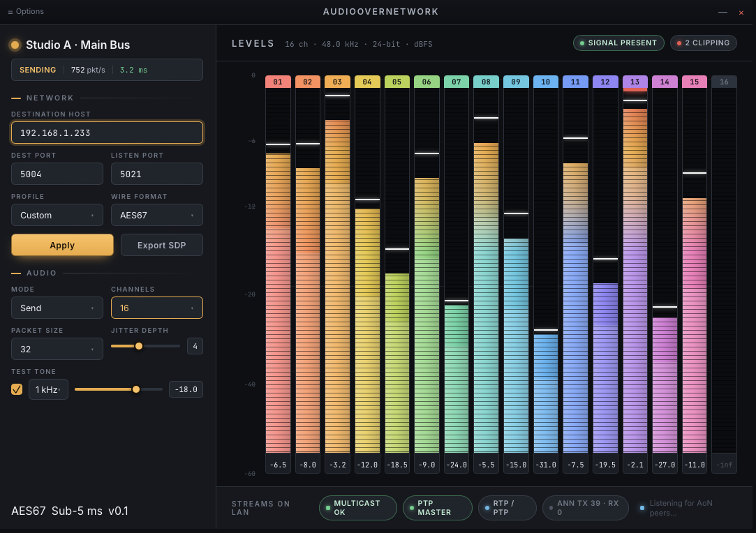756x533 pixels.
Task: Click the PTP MASTER status pill
Action: [437, 507]
